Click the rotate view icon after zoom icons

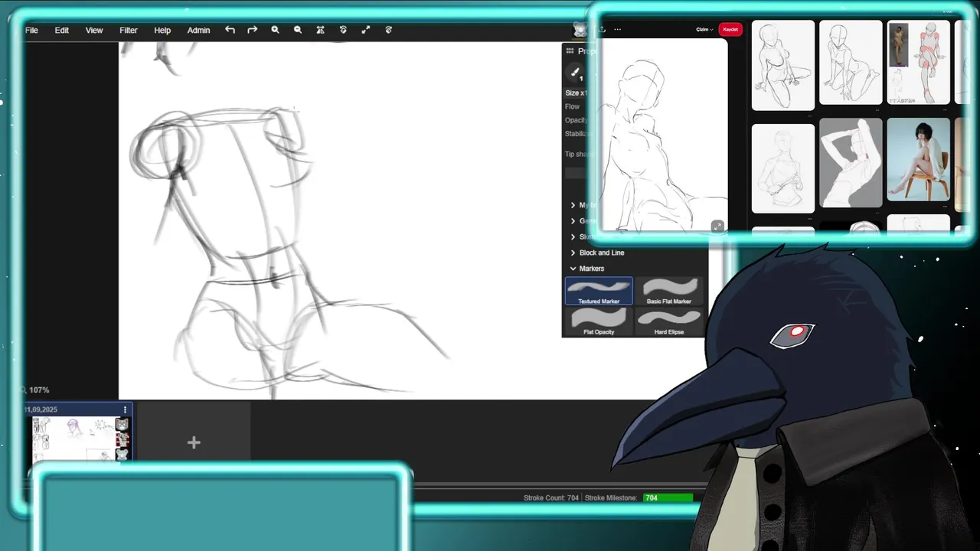point(343,30)
